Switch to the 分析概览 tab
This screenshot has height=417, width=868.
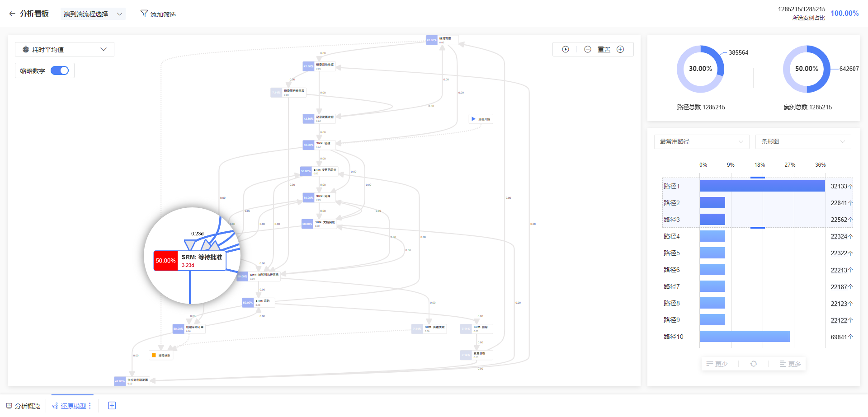(x=24, y=406)
